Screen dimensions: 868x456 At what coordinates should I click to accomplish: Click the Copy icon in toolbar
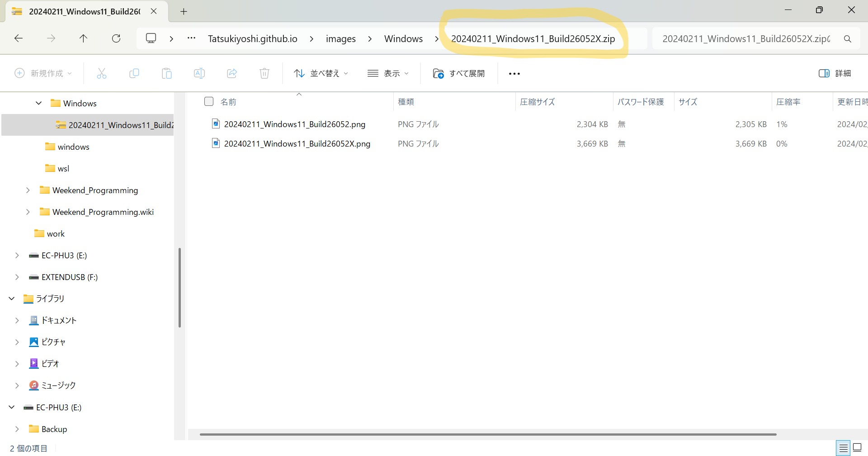point(134,73)
